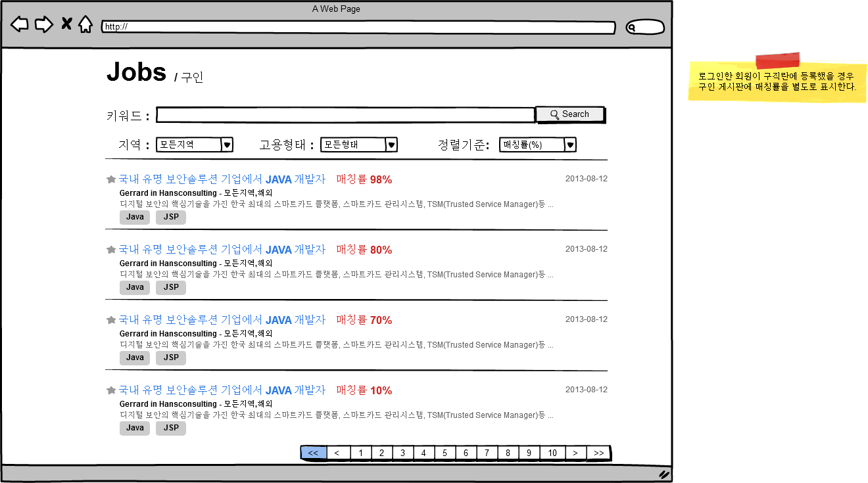Click JSP tag in 80% match listing
This screenshot has width=868, height=483.
tap(171, 288)
